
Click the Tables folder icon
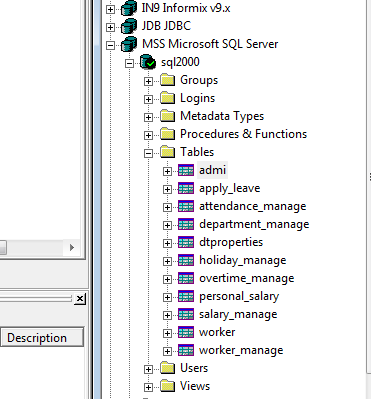(x=167, y=152)
